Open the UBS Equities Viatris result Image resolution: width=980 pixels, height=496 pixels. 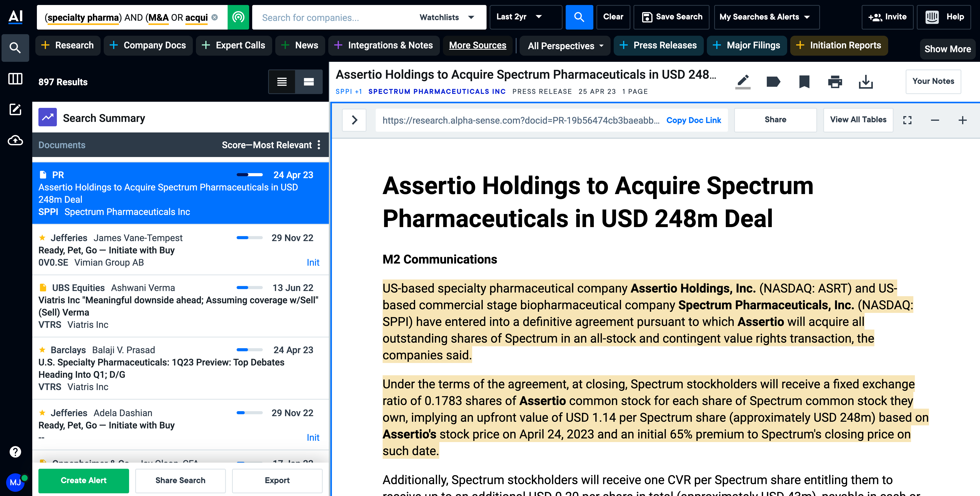[180, 306]
